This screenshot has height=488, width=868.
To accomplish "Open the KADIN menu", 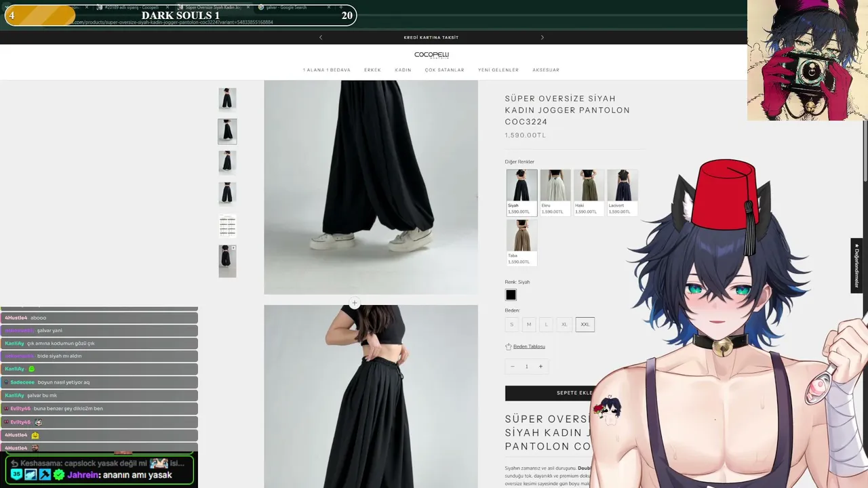I will 403,70.
